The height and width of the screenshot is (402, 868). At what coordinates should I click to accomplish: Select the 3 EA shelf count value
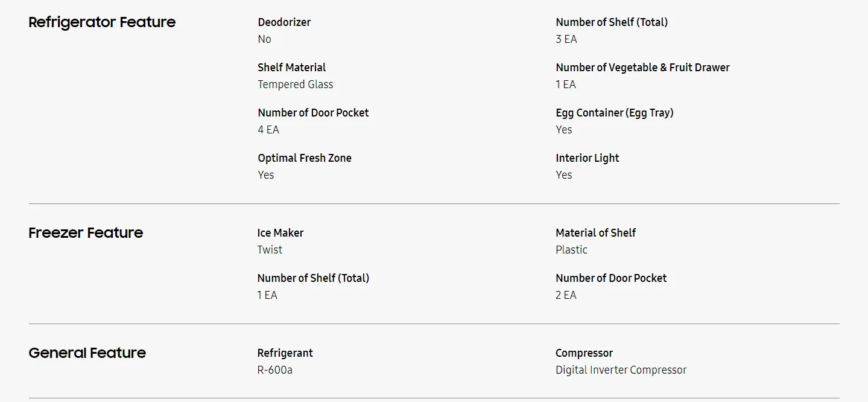click(x=566, y=39)
